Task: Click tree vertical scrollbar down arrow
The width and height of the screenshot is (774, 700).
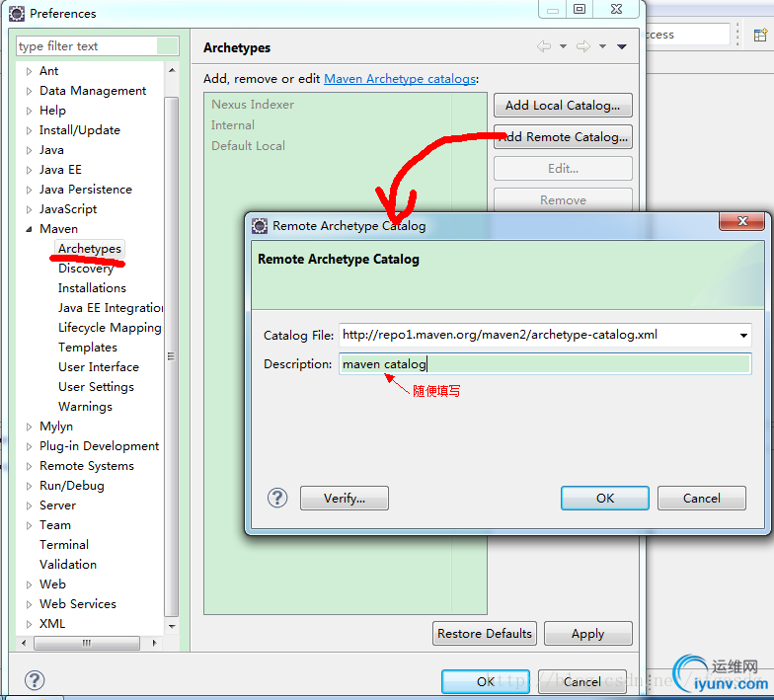Action: (x=172, y=626)
